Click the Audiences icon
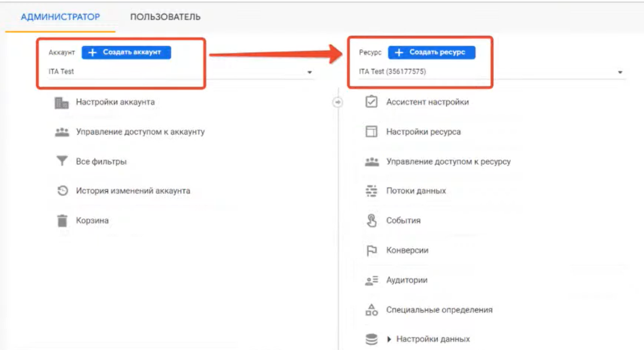The width and height of the screenshot is (644, 350). tap(371, 280)
